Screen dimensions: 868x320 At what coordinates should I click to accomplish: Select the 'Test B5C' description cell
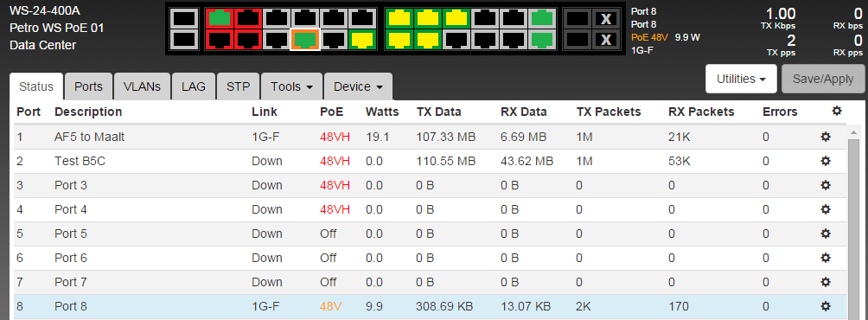(79, 161)
